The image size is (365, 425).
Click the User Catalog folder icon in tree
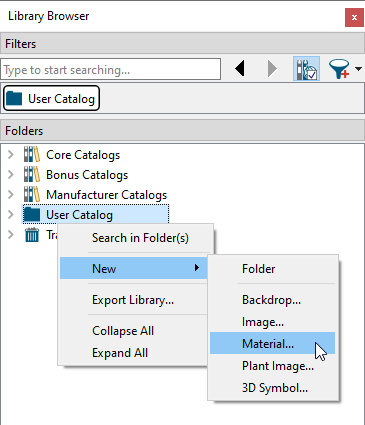[x=32, y=214]
